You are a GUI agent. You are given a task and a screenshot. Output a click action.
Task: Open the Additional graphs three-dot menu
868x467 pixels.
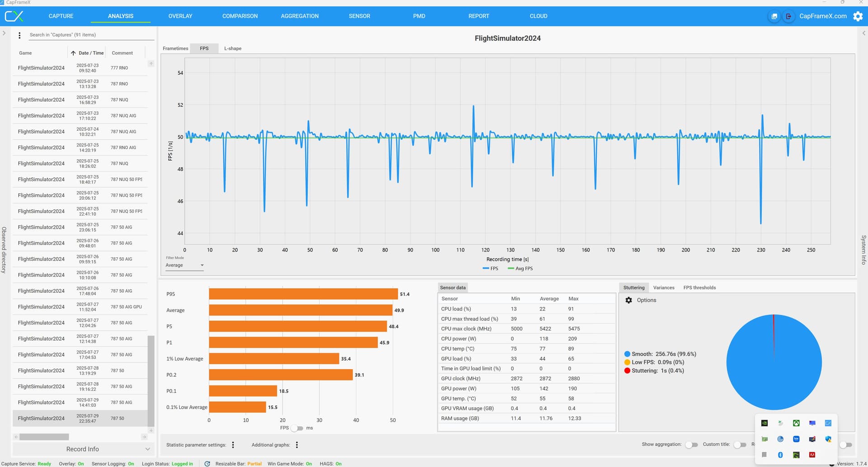(297, 445)
